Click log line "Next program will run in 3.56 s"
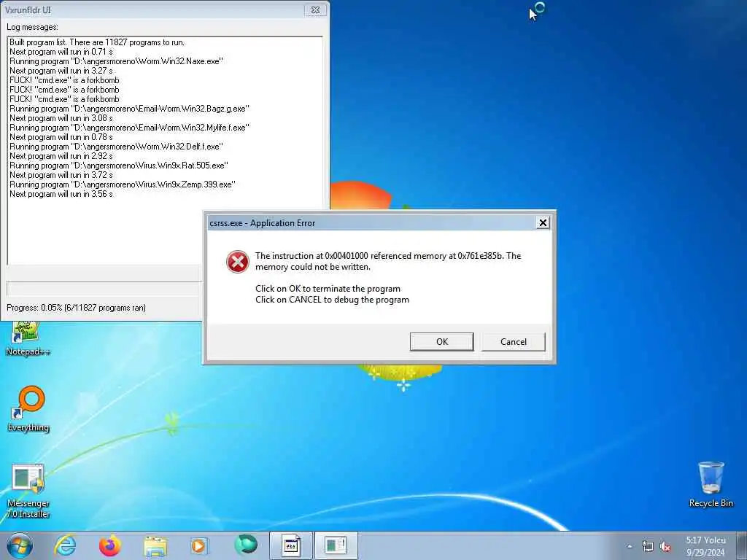Screen dimensions: 747x560 (x=61, y=194)
